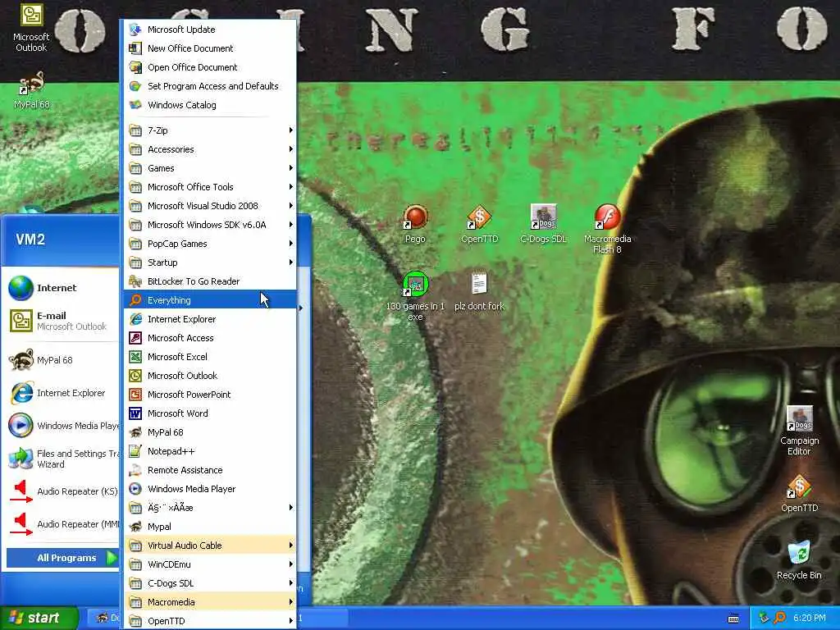Screen dimensions: 840x630
Task: Select New Office Document
Action: pos(210,48)
